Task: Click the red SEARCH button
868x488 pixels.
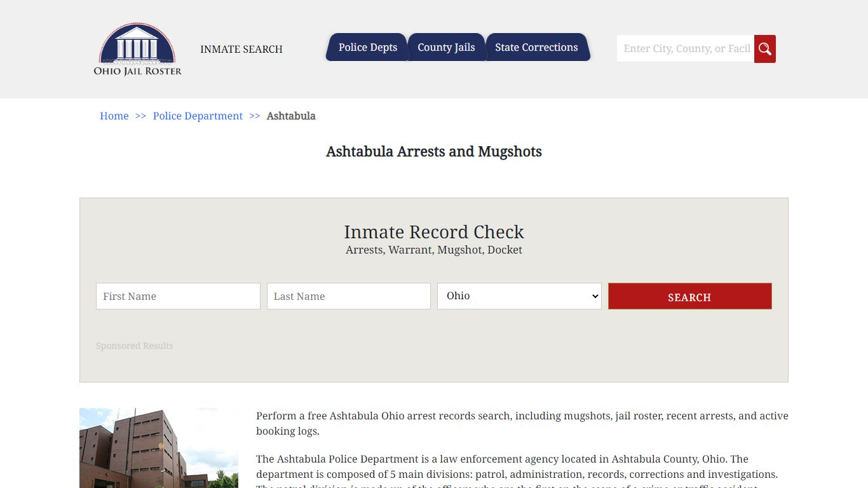Action: pyautogui.click(x=690, y=297)
